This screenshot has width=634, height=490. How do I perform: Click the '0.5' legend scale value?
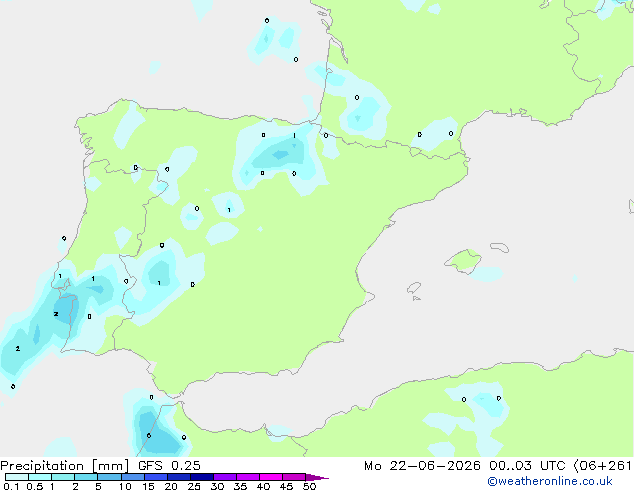(x=34, y=486)
